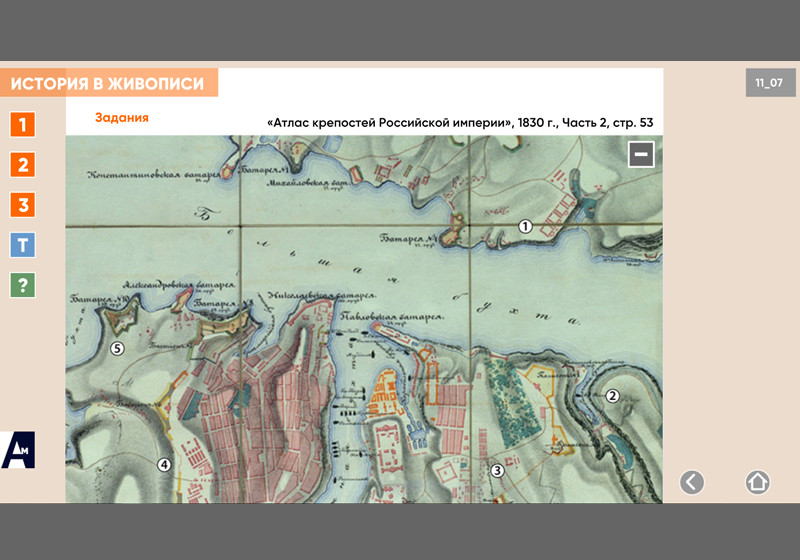
Task: Click the 11_07 slide number badge
Action: point(769,83)
